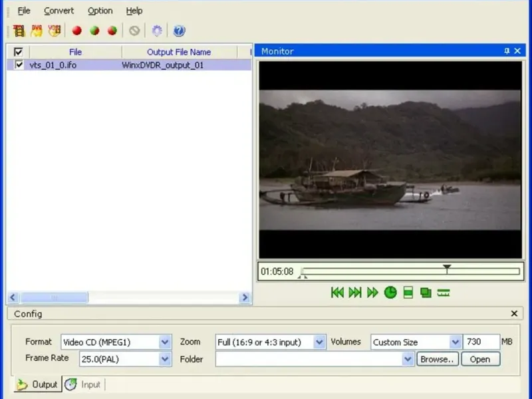Image resolution: width=532 pixels, height=399 pixels.
Task: Click the green-and-red half circle icon
Action: pyautogui.click(x=94, y=31)
